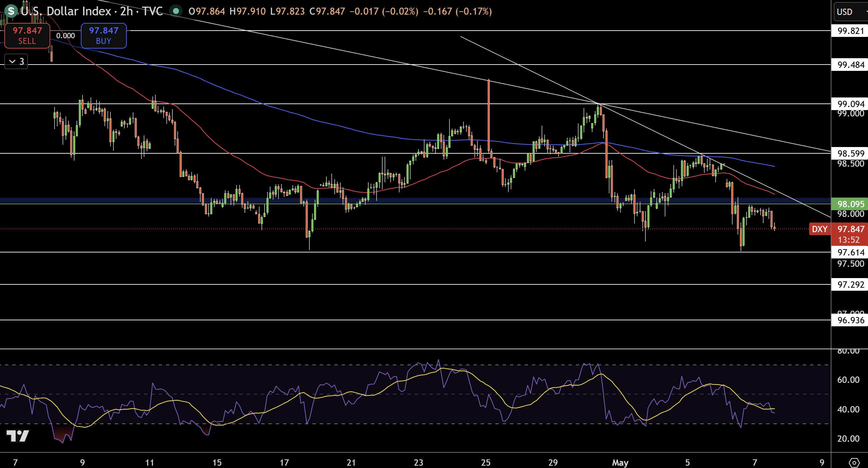Click the red DXY 97.847 current price label
This screenshot has height=468, width=868.
838,229
